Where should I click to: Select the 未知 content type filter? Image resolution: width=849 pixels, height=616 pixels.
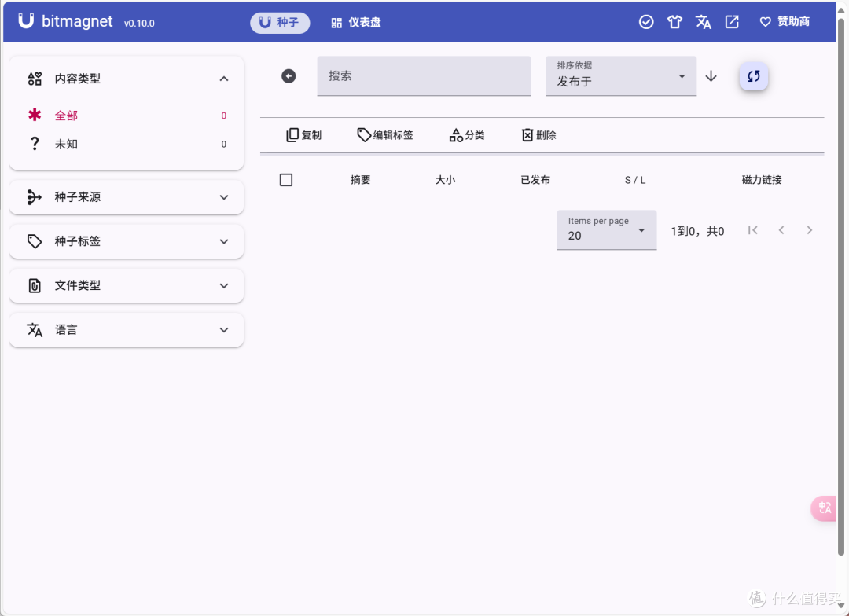[x=126, y=144]
